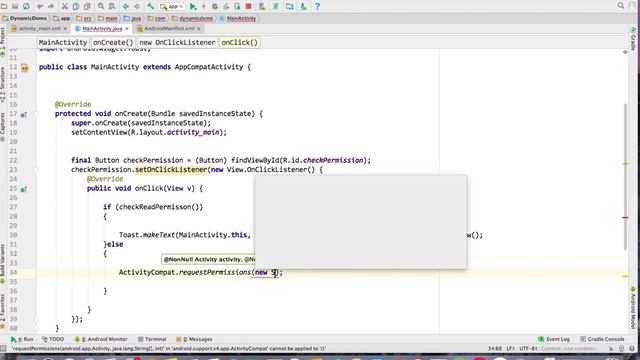
Task: Click the UTF-8 encoding status entry
Action: click(528, 349)
